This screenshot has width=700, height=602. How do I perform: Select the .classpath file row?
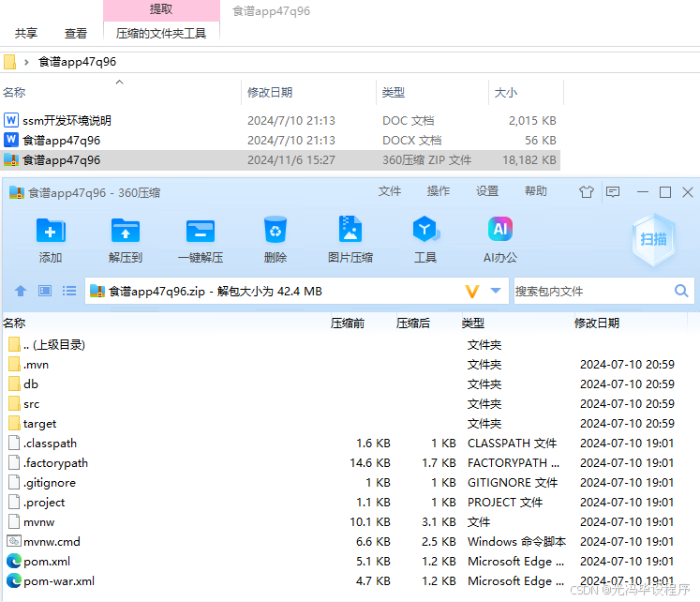coord(349,443)
